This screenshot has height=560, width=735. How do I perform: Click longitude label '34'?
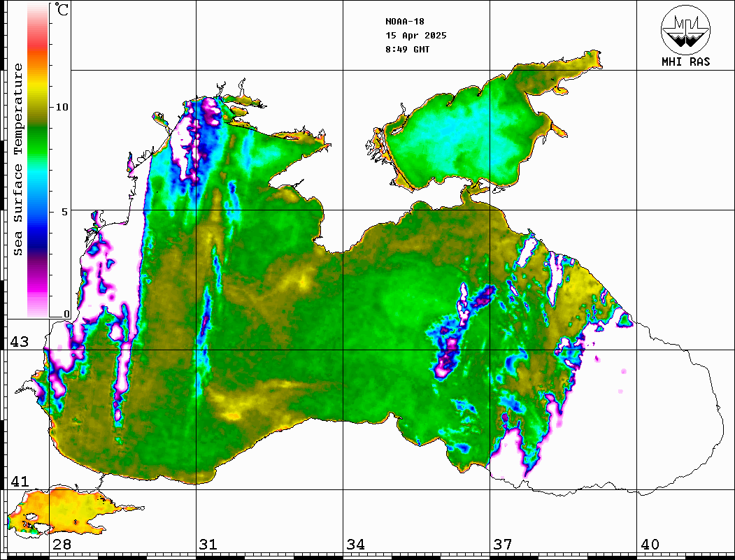click(x=355, y=545)
